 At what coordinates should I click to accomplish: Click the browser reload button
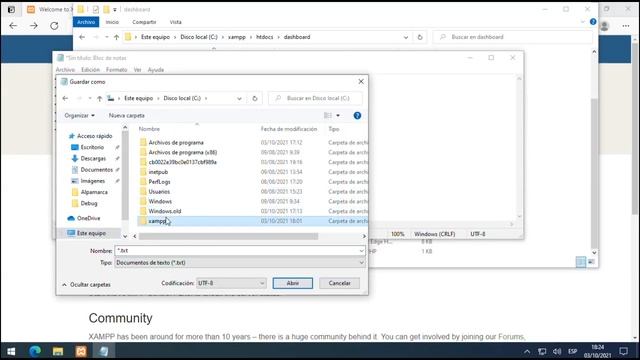pos(54,26)
